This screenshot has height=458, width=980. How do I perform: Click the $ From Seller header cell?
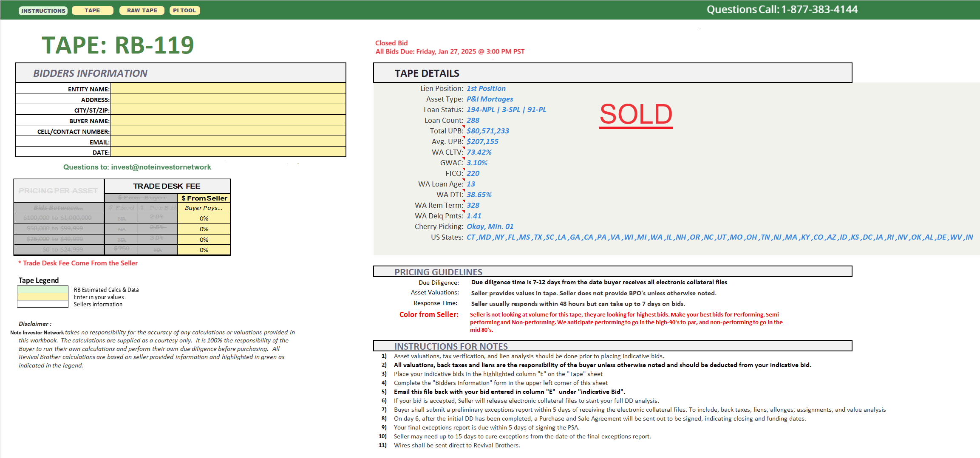tap(204, 198)
